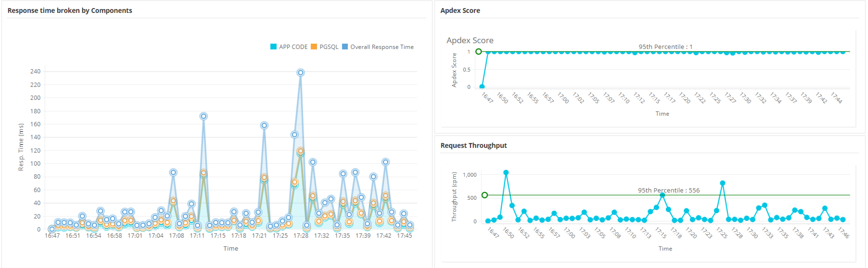
Task: Click the throughput 95th percentile circle marker
Action: pos(485,195)
